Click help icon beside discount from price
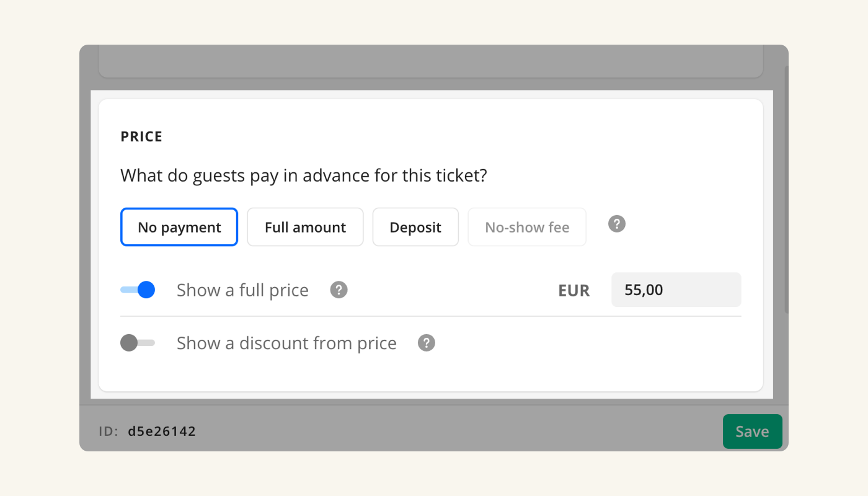Viewport: 868px width, 496px height. [x=427, y=343]
